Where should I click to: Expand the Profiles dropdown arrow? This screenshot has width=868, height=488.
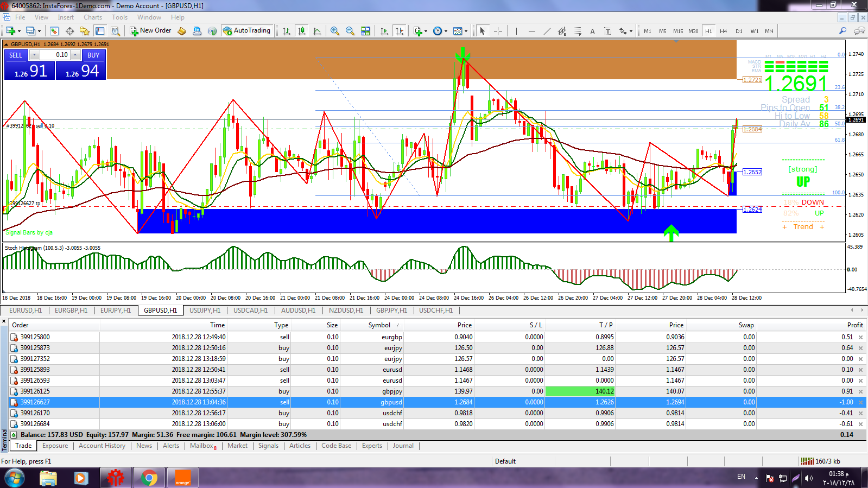[39, 31]
